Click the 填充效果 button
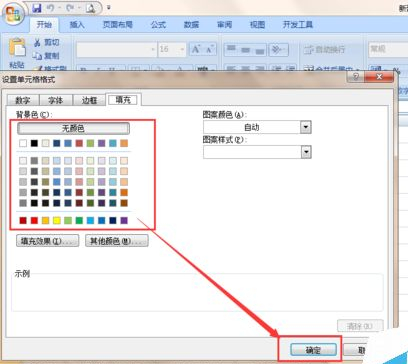Image resolution: width=408 pixels, height=364 pixels. pyautogui.click(x=47, y=241)
